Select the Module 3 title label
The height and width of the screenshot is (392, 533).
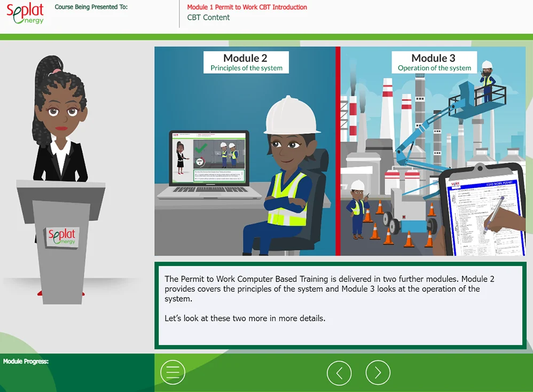433,58
